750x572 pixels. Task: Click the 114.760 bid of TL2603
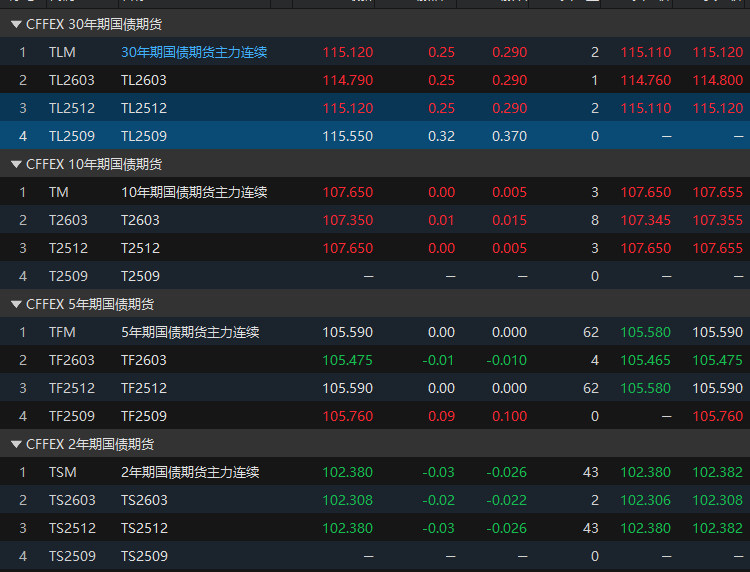click(646, 80)
